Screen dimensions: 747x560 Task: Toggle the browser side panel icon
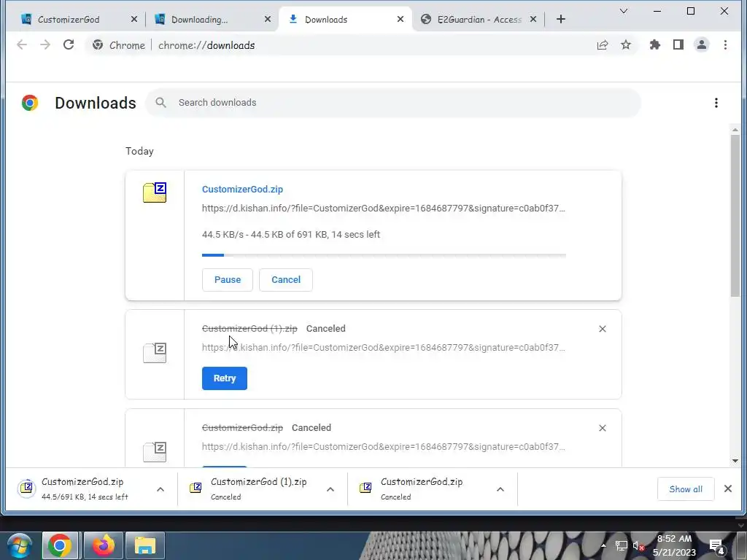678,44
